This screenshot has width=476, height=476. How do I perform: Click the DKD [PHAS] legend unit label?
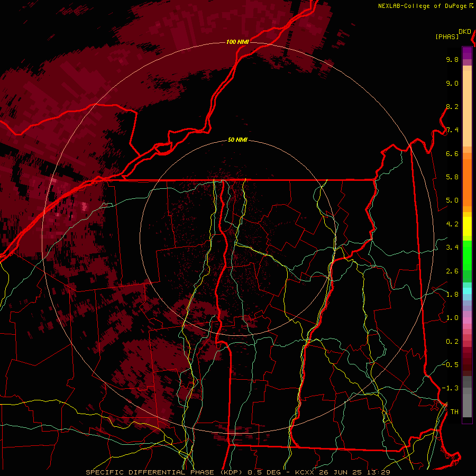pyautogui.click(x=453, y=34)
